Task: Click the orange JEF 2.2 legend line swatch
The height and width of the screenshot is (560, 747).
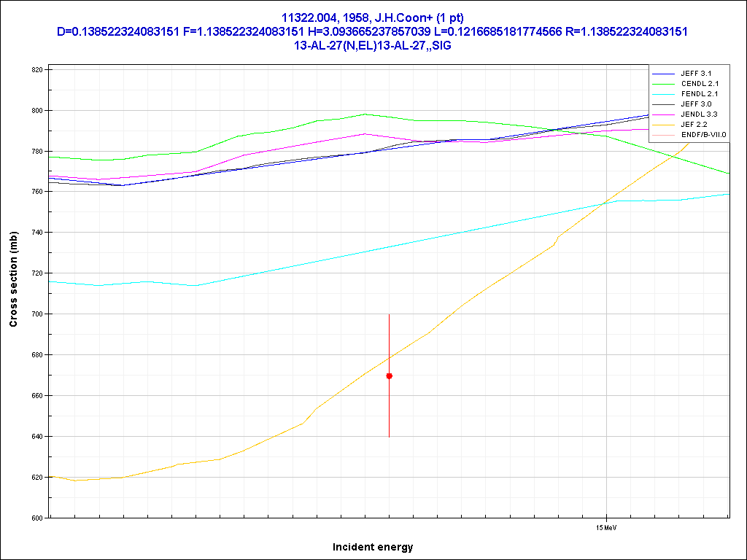Action: 662,125
